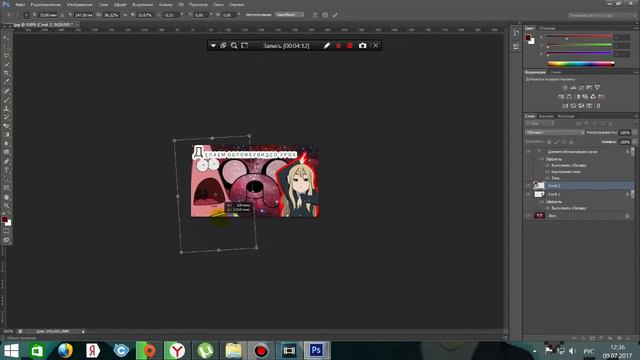Select the Horizontal Type tool
This screenshot has width=640, height=360.
6,170
